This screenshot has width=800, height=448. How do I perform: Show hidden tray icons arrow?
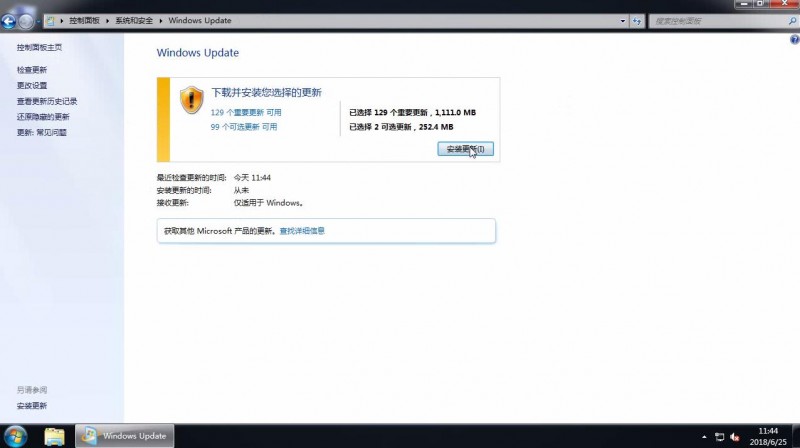click(704, 437)
